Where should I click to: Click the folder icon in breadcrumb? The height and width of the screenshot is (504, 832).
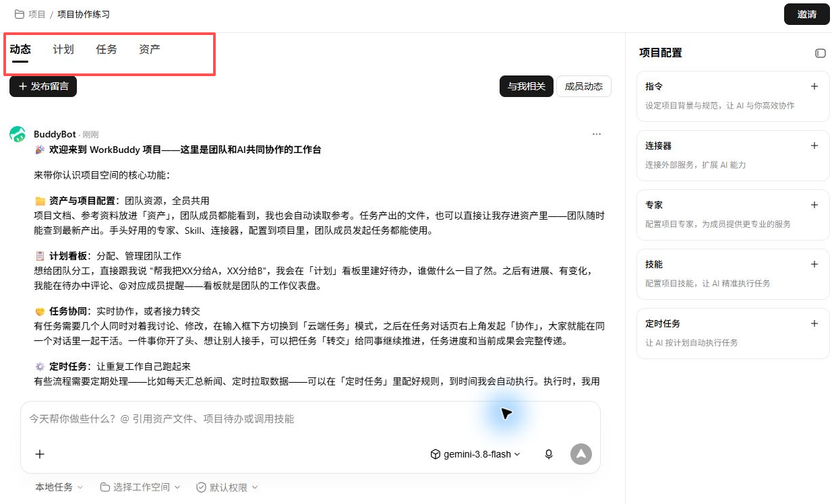(20, 14)
